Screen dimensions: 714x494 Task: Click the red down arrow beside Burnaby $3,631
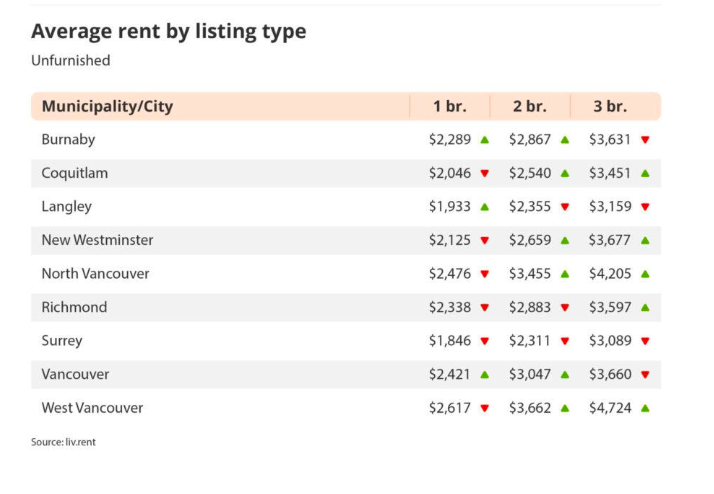point(645,140)
